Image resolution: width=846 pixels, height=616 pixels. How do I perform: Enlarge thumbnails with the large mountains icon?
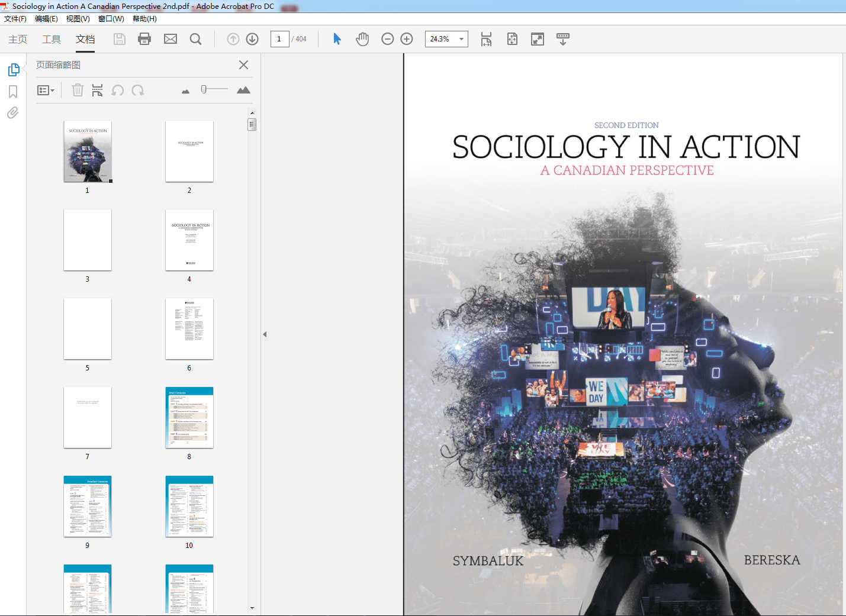coord(244,89)
